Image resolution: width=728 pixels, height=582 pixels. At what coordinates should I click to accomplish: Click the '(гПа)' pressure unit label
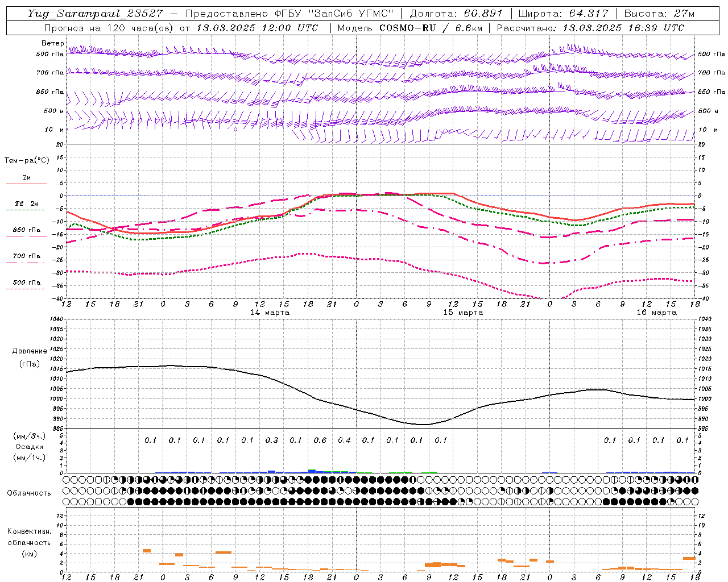(30, 364)
